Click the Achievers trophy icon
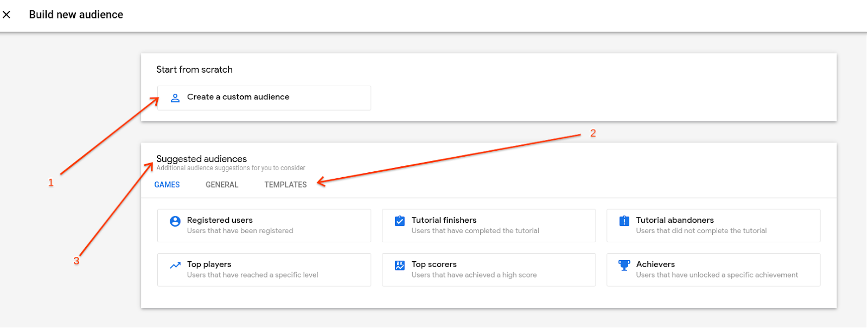 624,266
